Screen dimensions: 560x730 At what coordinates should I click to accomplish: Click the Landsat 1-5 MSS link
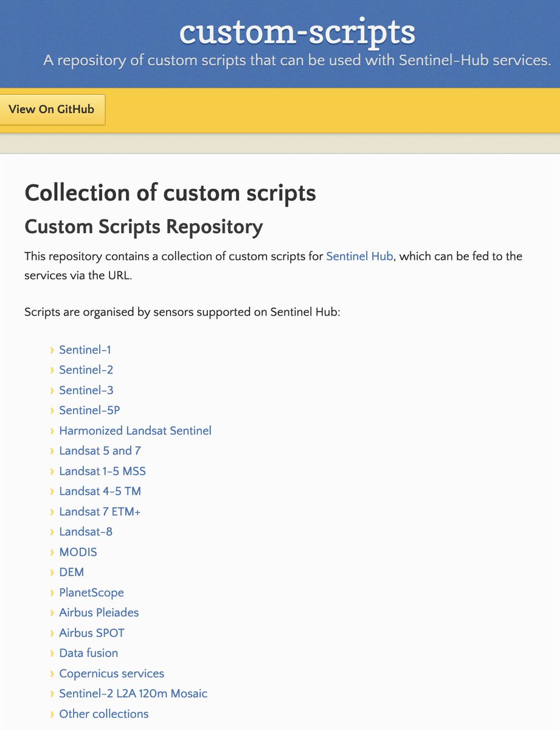click(102, 471)
